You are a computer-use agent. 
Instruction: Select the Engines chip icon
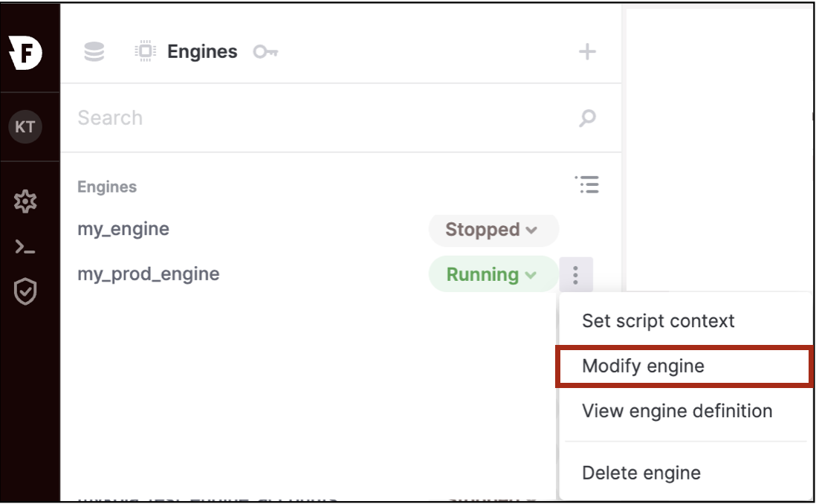[x=145, y=51]
